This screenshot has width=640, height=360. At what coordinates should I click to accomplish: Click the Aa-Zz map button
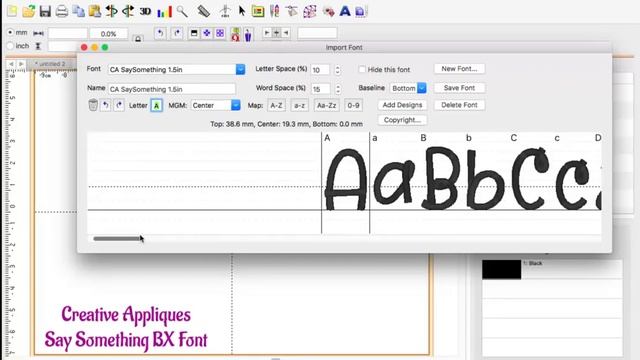327,105
